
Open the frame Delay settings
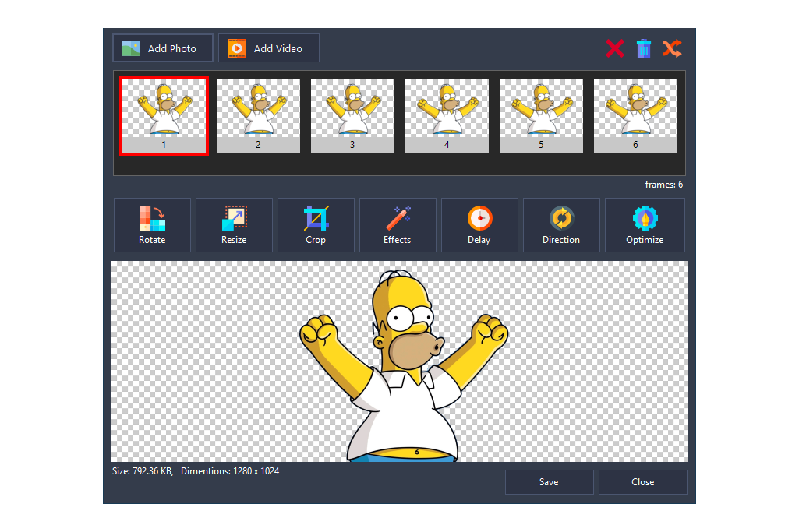479,225
